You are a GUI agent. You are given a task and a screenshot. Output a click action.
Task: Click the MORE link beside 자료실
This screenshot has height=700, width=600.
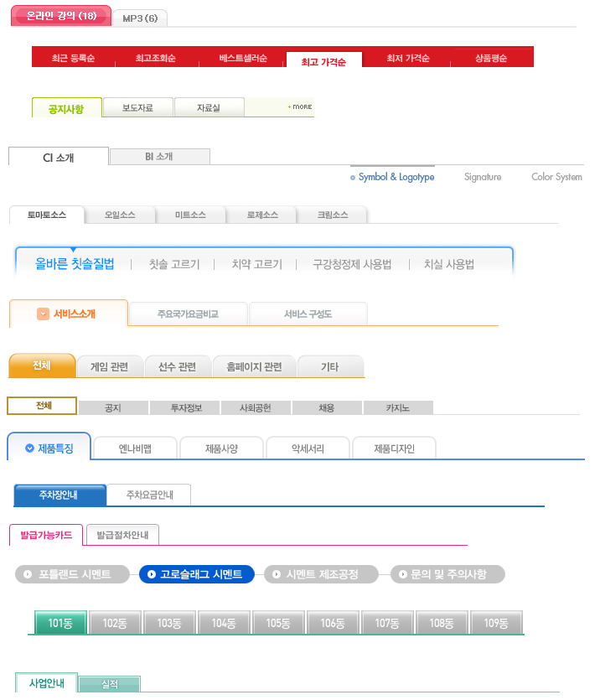pyautogui.click(x=299, y=107)
